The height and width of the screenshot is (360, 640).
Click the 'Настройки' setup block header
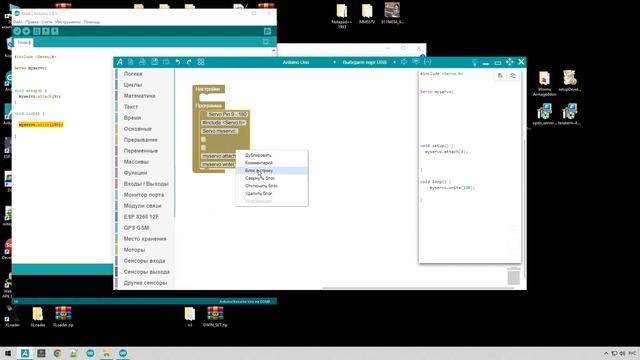(208, 89)
